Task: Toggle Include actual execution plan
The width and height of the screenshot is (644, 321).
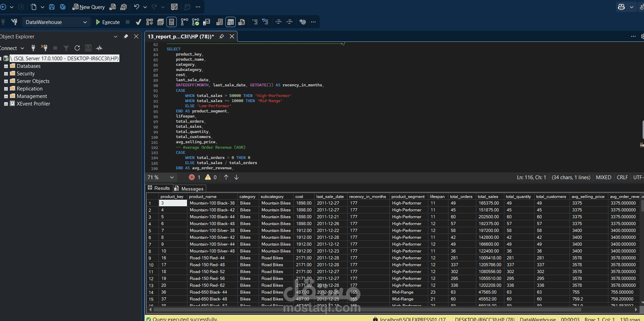Action: tap(184, 22)
